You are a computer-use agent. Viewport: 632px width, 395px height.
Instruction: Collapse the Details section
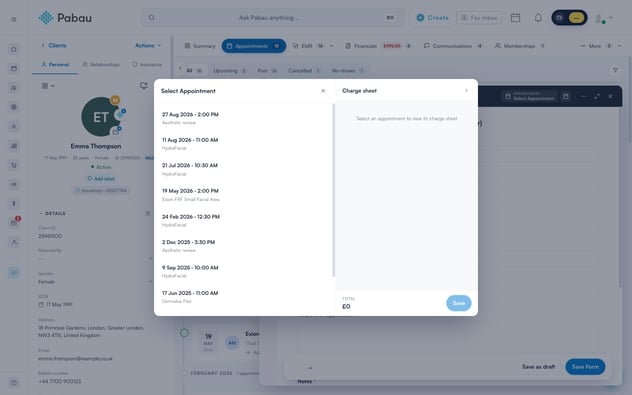[52, 213]
